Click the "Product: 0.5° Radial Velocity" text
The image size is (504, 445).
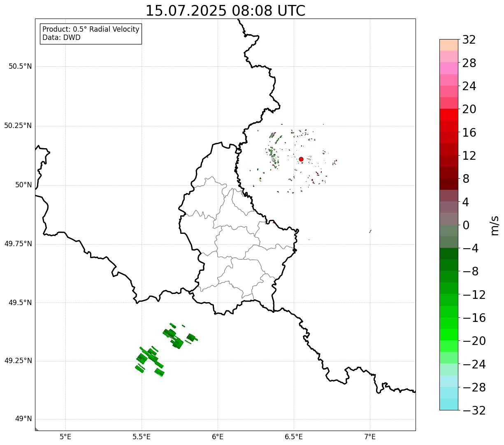(91, 30)
